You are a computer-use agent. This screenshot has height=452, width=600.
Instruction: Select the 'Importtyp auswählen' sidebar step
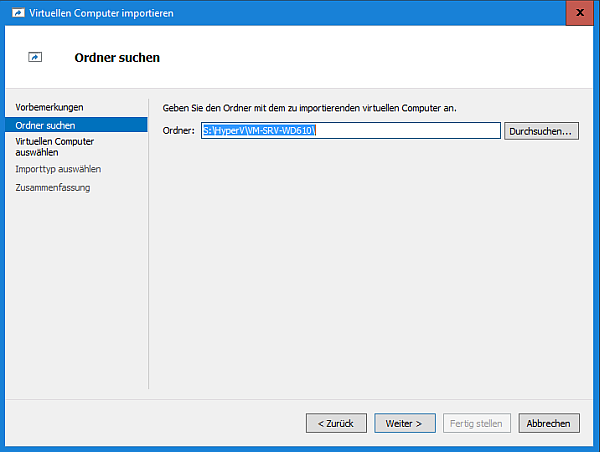pyautogui.click(x=58, y=169)
